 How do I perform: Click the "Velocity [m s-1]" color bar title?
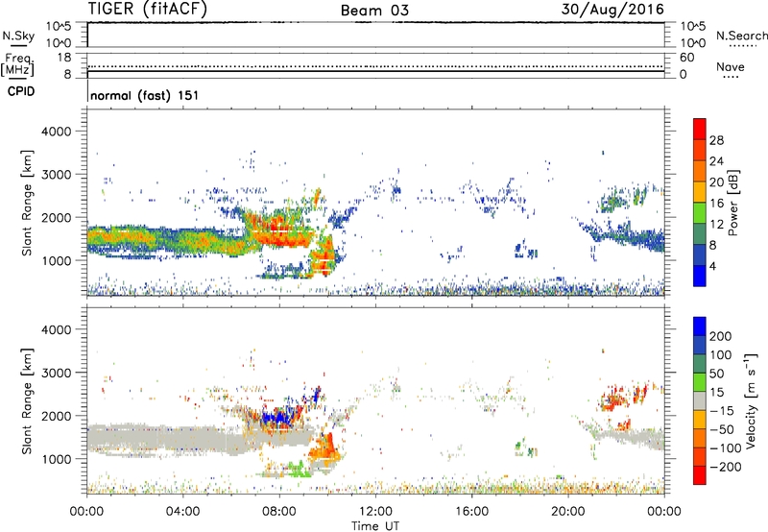click(751, 401)
